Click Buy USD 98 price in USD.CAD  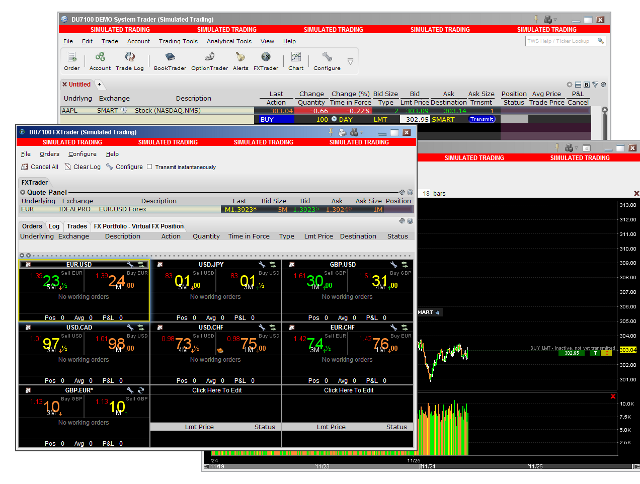(117, 344)
